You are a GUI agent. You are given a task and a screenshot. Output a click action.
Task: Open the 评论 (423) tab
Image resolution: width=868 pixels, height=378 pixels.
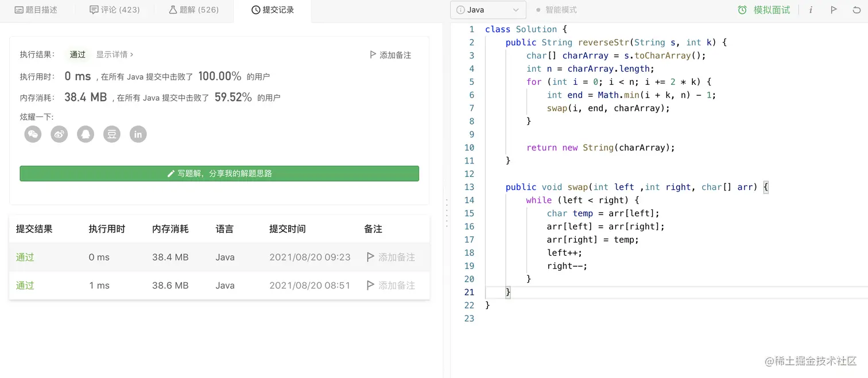click(x=115, y=10)
